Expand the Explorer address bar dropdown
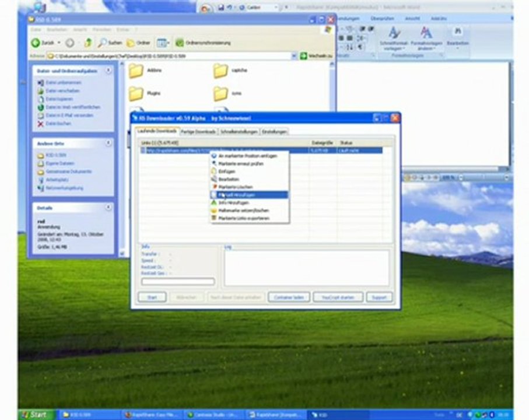529x420 pixels. tap(294, 55)
